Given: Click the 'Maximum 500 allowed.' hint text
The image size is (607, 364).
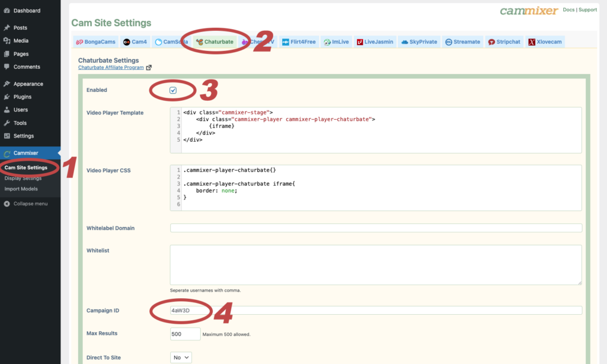Looking at the screenshot, I should tap(226, 334).
